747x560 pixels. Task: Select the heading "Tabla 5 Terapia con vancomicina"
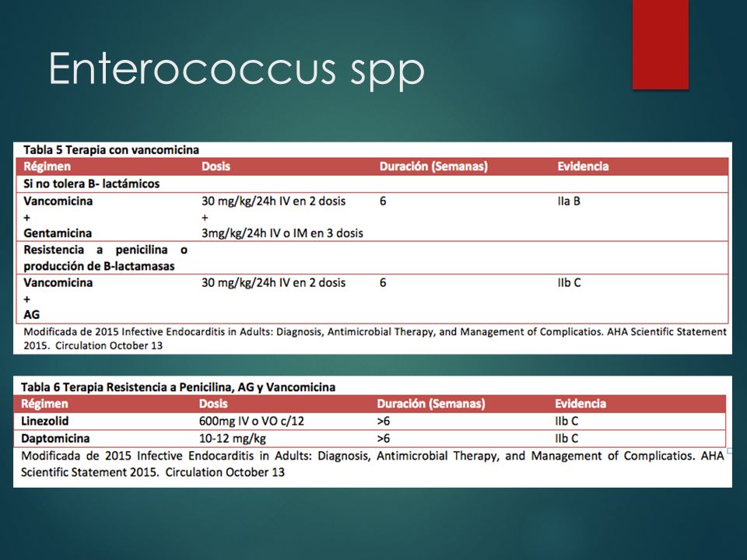point(111,150)
